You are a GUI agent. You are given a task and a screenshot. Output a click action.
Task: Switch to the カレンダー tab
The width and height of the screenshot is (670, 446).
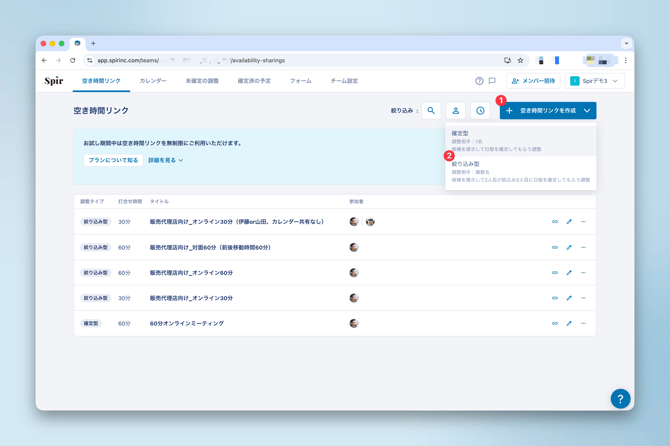click(153, 81)
